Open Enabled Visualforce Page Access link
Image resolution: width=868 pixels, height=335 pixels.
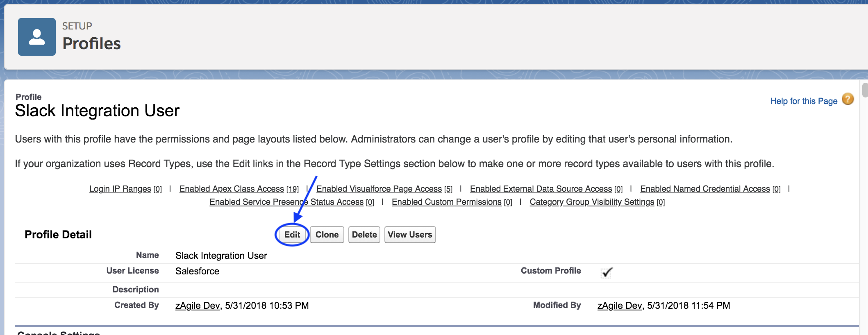tap(379, 189)
